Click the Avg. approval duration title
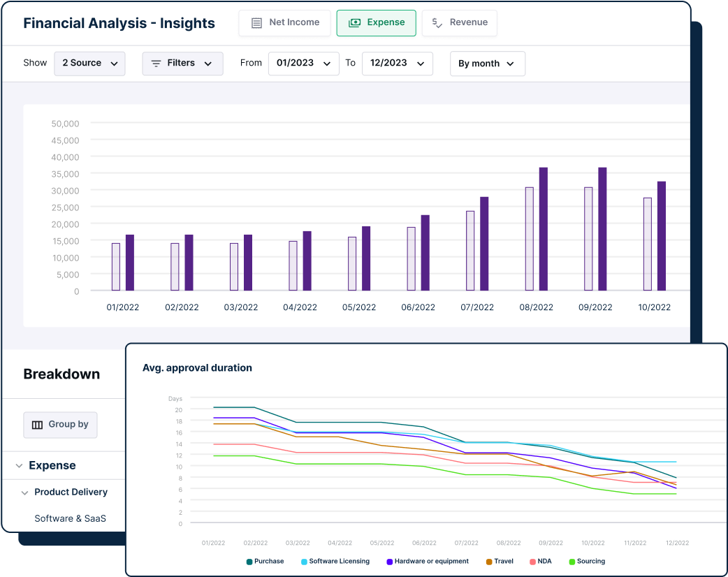 (x=197, y=368)
